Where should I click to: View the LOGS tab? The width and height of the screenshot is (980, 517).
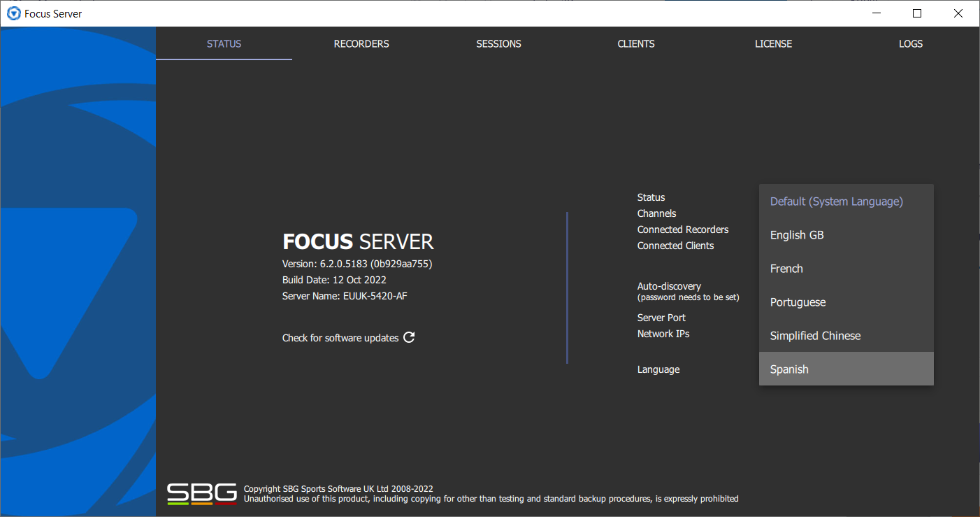coord(911,43)
